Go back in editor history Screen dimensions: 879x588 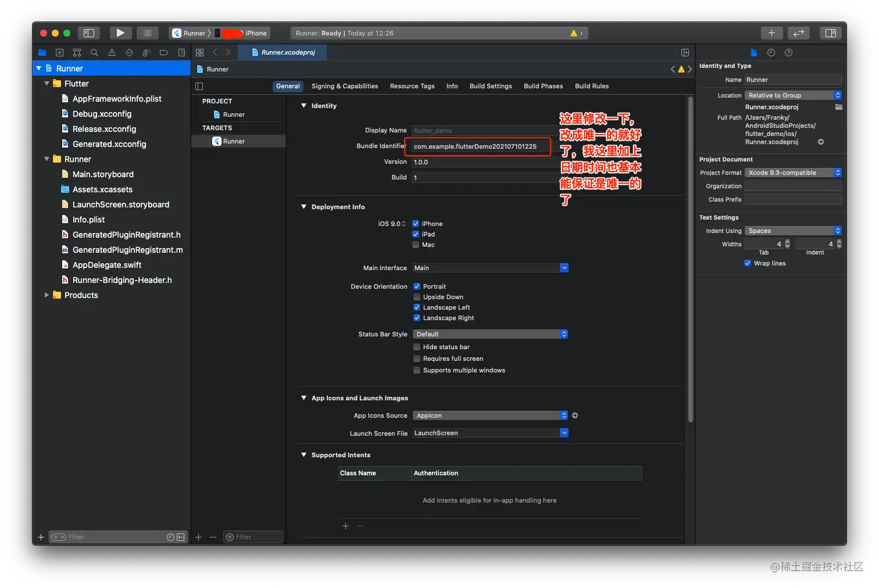pyautogui.click(x=215, y=52)
